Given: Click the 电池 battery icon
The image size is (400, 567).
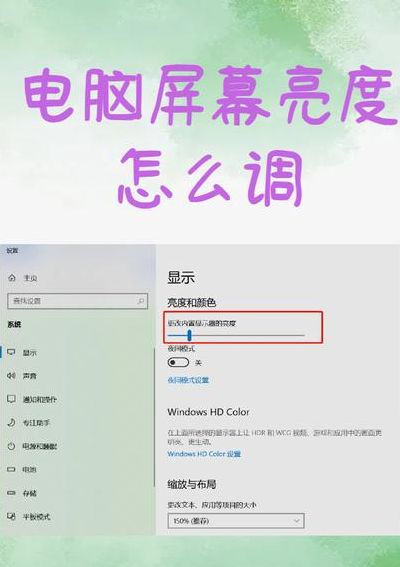Looking at the screenshot, I should tap(12, 469).
